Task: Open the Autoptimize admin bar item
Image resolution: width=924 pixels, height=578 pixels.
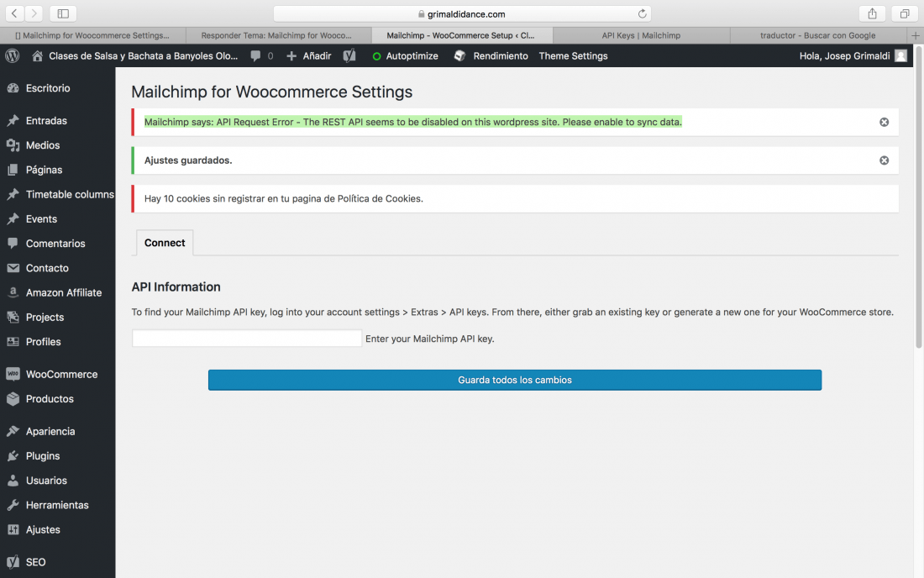Action: click(x=406, y=56)
